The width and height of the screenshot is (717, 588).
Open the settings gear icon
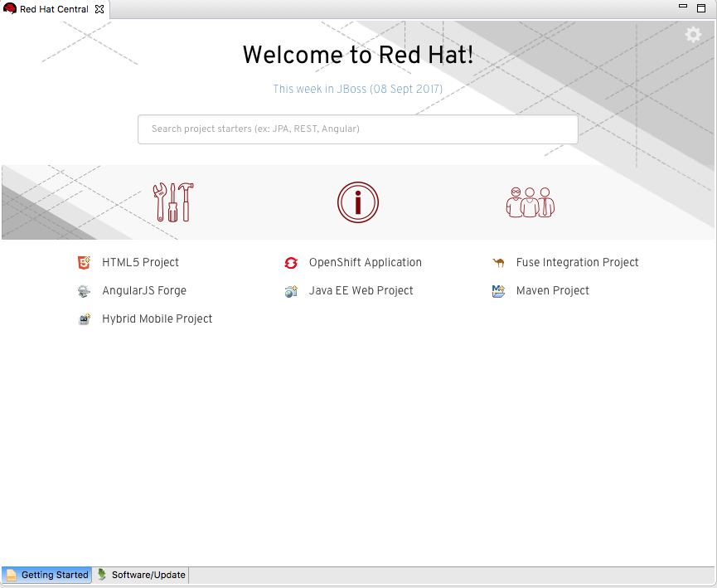pos(693,34)
